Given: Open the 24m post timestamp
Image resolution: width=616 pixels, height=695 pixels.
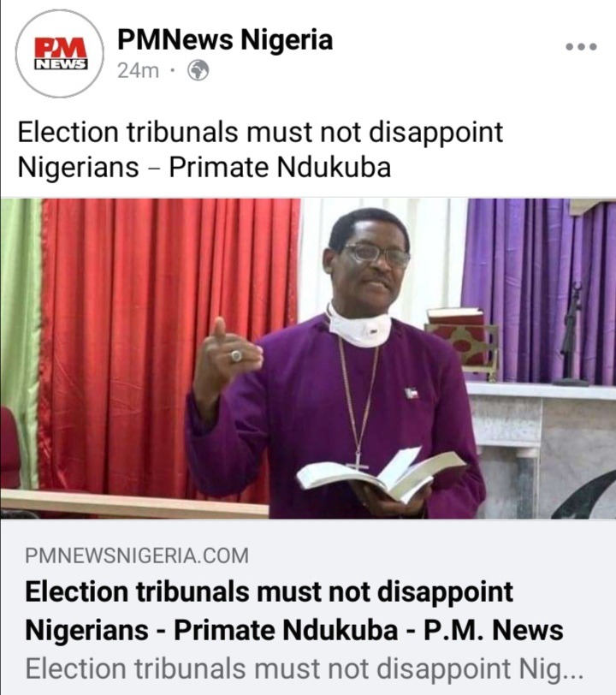Looking at the screenshot, I should pos(138,70).
